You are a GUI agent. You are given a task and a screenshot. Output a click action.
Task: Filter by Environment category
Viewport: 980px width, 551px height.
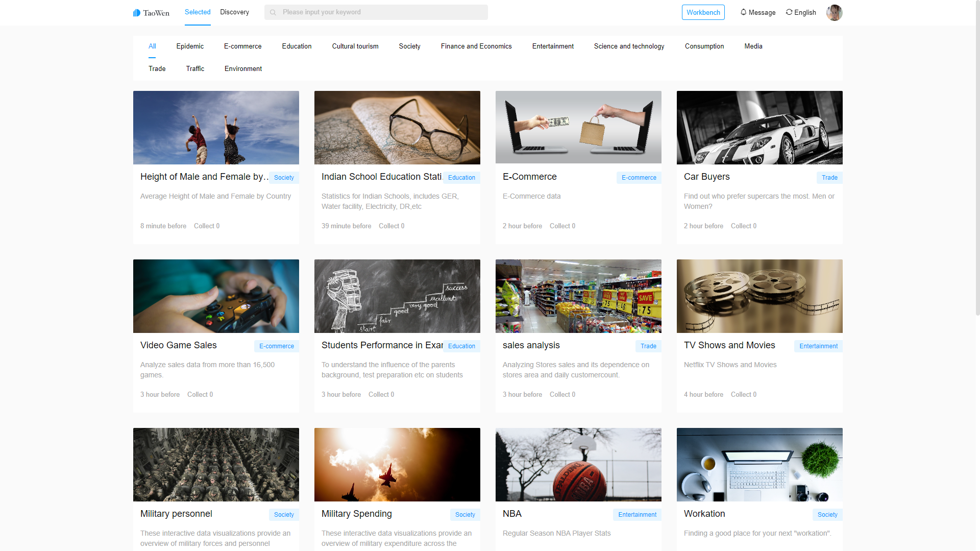pyautogui.click(x=243, y=68)
